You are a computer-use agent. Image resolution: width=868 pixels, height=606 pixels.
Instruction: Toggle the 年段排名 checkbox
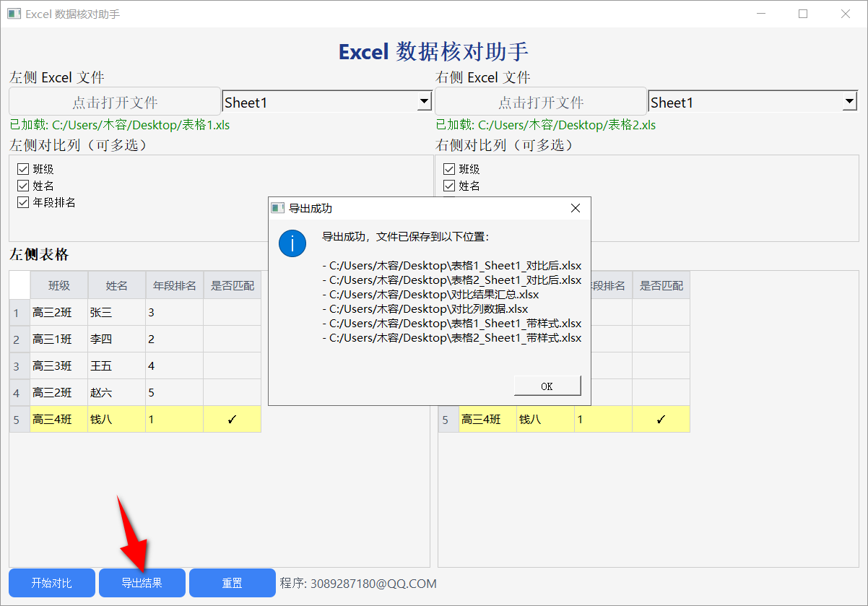coord(24,202)
